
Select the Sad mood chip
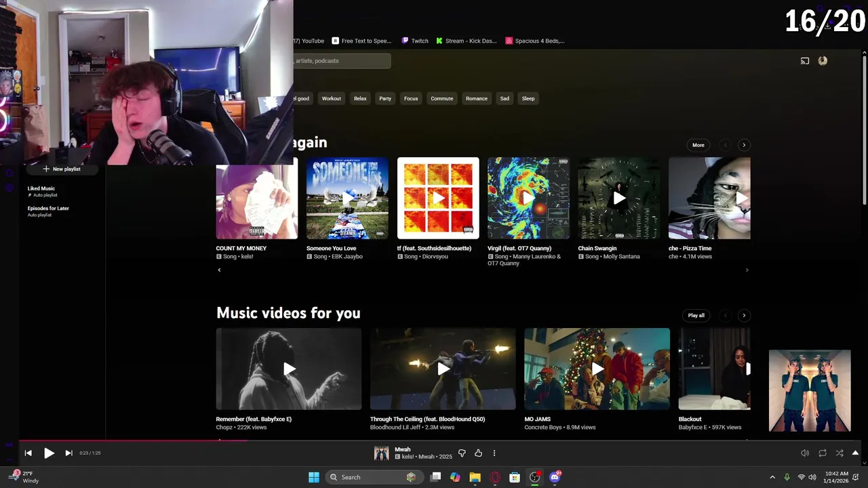click(505, 98)
